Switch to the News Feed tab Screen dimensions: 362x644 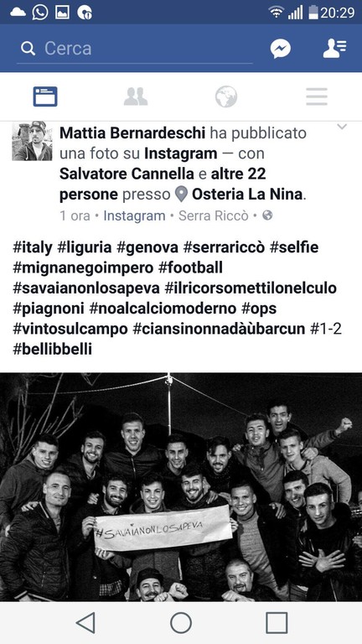click(45, 97)
